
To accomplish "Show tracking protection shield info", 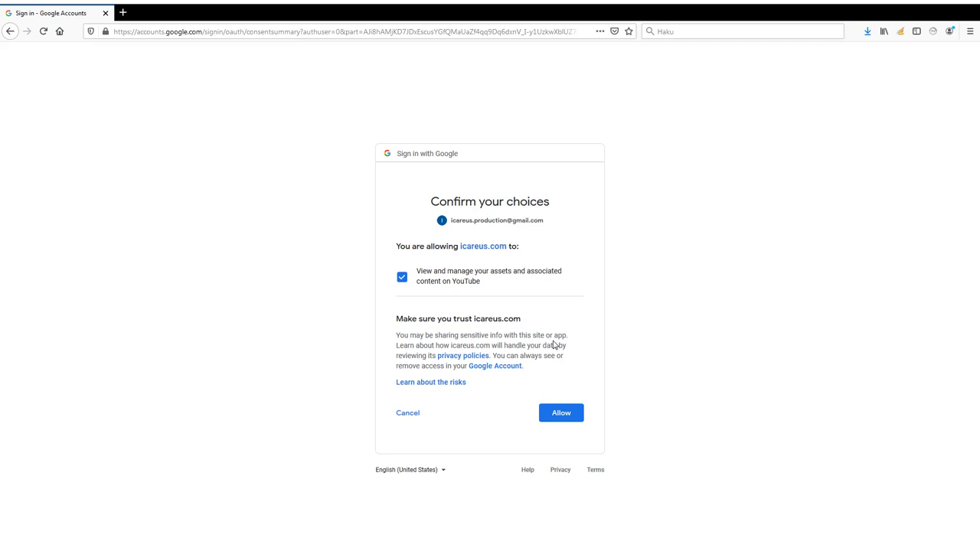I will pyautogui.click(x=91, y=31).
